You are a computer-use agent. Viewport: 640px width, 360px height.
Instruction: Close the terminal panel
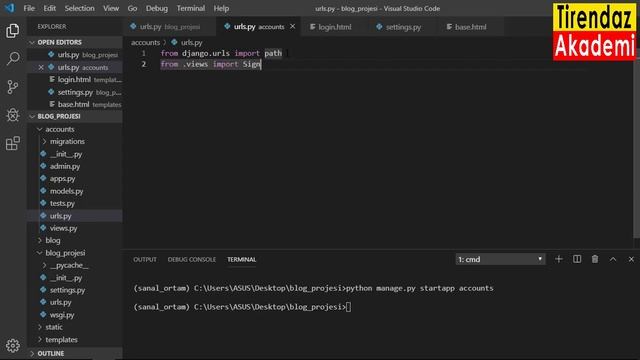(631, 259)
